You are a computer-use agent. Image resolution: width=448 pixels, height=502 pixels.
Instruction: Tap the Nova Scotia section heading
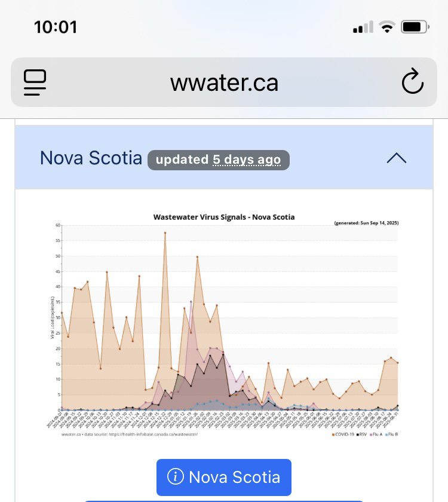point(91,158)
